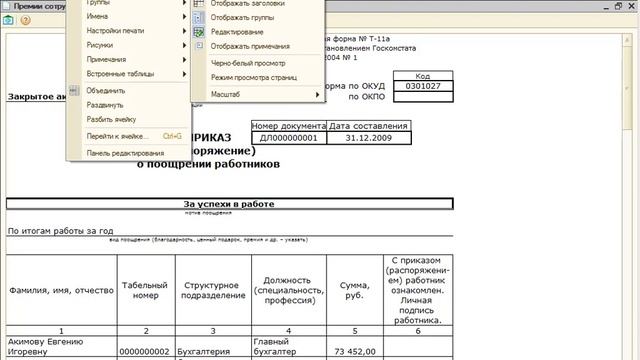Expand the Рисунки submenu

129,45
